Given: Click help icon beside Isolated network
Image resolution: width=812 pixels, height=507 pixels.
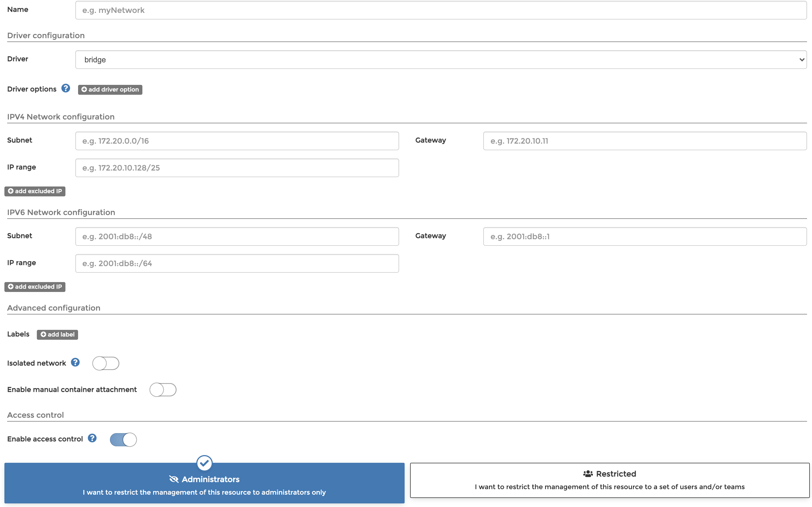Looking at the screenshot, I should (75, 363).
